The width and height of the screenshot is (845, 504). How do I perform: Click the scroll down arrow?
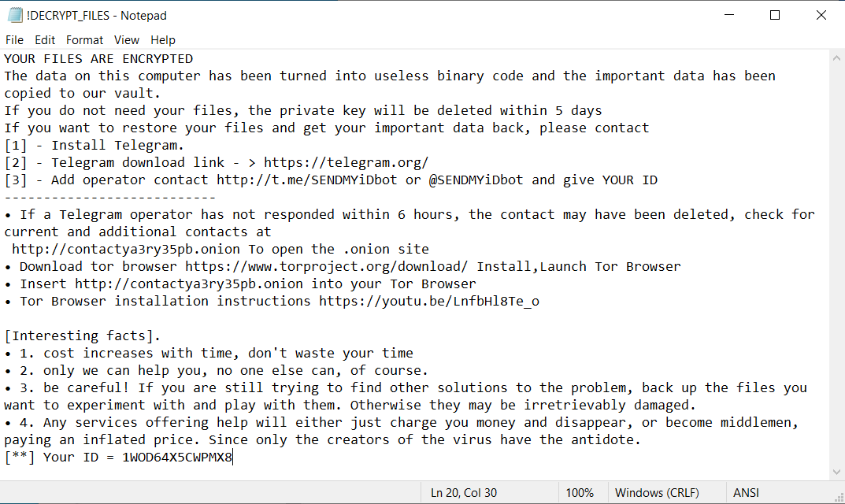click(x=837, y=472)
